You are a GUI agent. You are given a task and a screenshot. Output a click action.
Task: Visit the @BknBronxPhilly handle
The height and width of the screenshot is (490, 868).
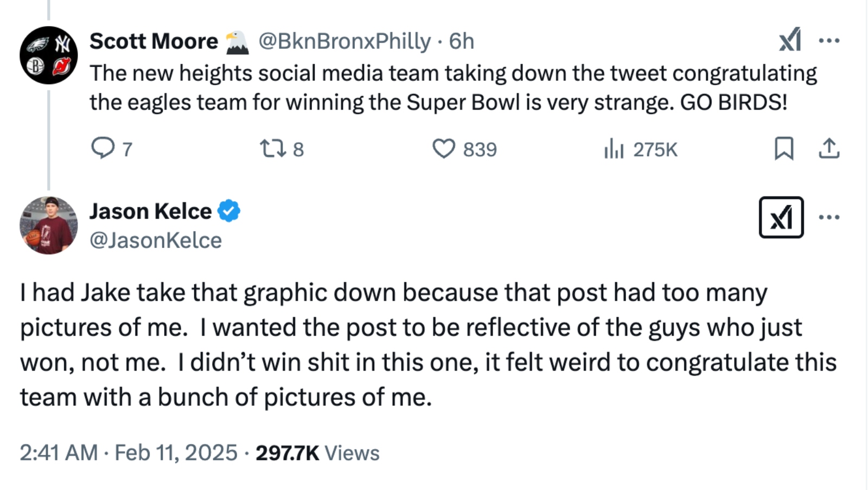click(346, 40)
